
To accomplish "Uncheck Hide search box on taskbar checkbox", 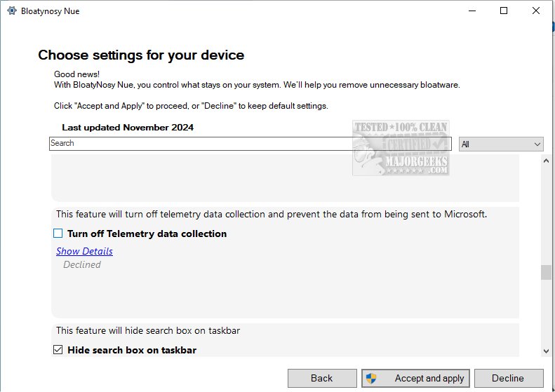I will [x=58, y=350].
